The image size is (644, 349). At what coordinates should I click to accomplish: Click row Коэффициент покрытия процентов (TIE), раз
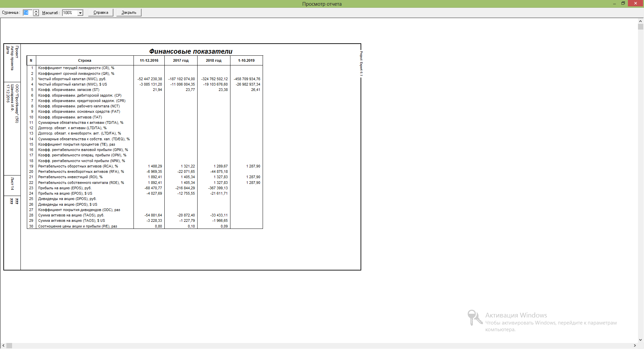pyautogui.click(x=145, y=144)
